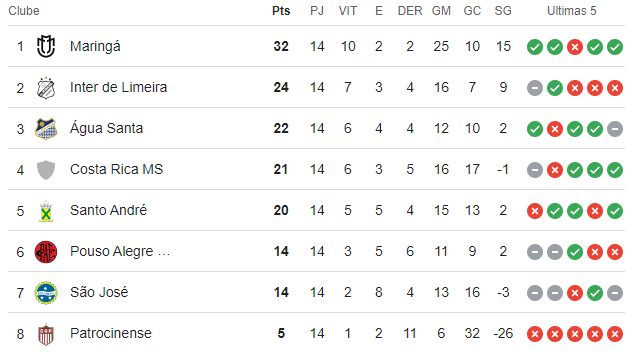Open the Inter de Limeira crest icon

[x=46, y=88]
